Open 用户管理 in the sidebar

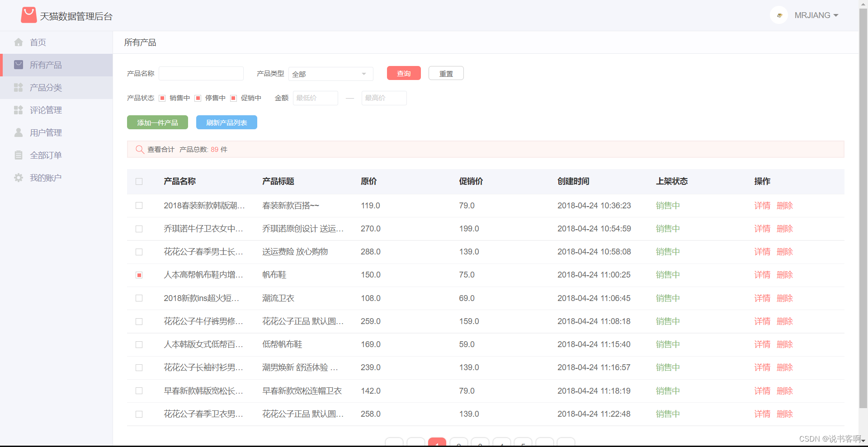click(56, 133)
